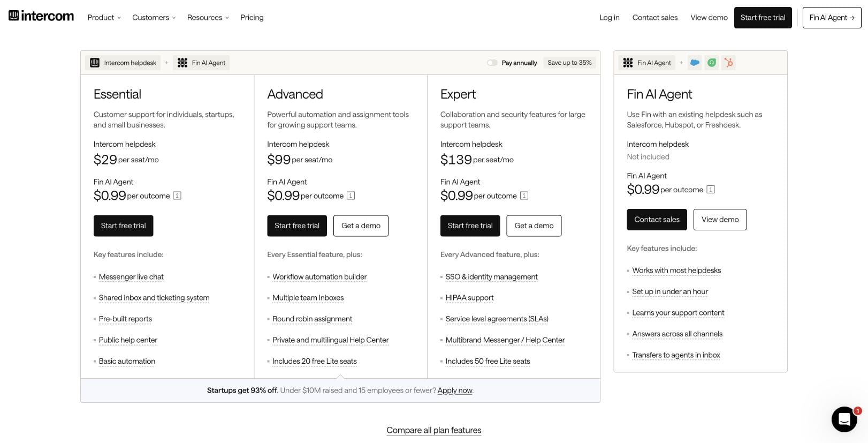This screenshot has width=868, height=443.
Task: Click the Fin AI Agent icon beside Intercom helpdesk
Action: pyautogui.click(x=182, y=63)
